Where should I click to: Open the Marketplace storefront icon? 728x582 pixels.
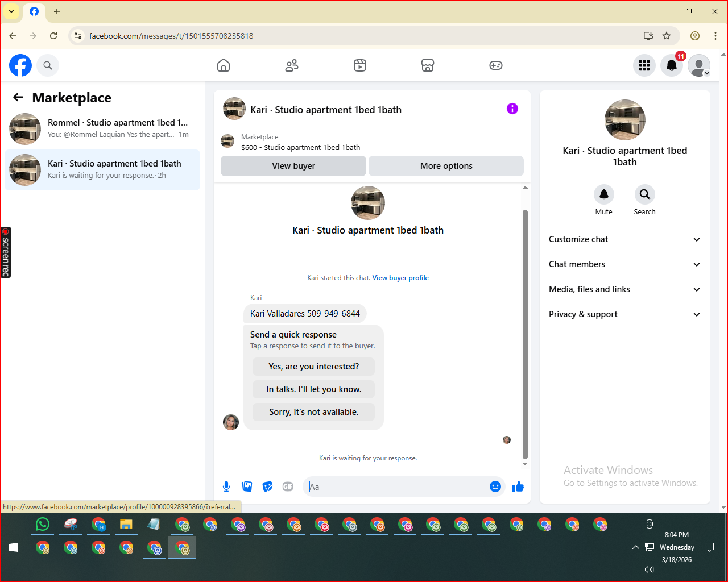coord(428,65)
